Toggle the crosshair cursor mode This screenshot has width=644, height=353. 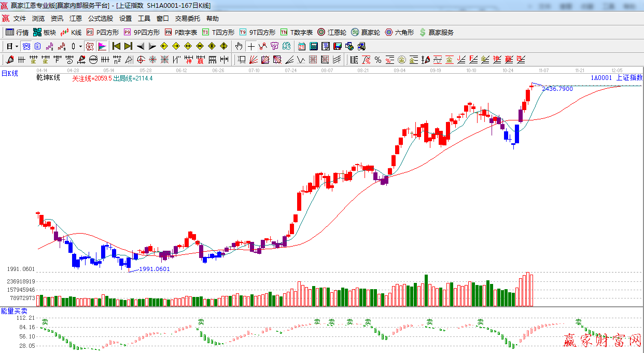(x=251, y=46)
